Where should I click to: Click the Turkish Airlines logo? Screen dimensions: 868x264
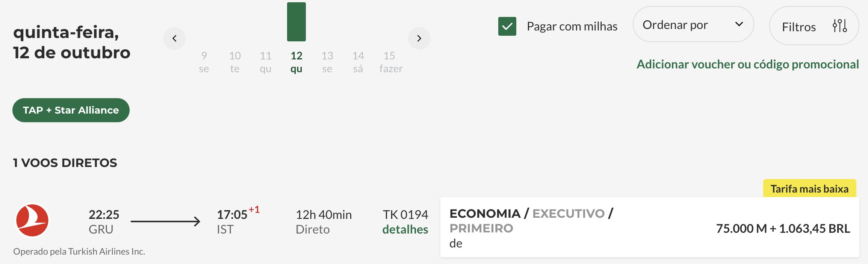point(32,220)
